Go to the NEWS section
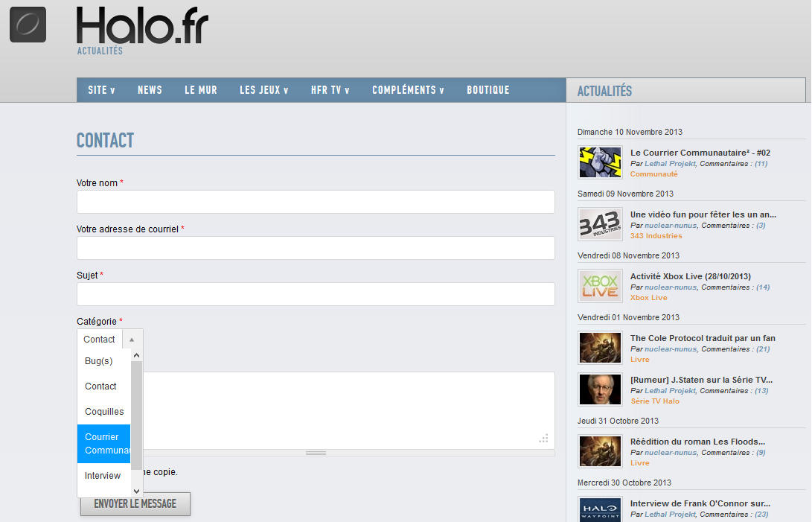 (150, 90)
